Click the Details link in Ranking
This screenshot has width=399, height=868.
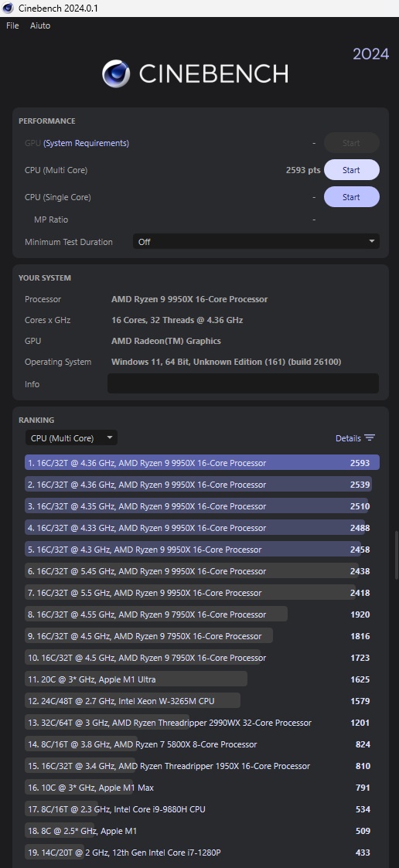coord(348,438)
